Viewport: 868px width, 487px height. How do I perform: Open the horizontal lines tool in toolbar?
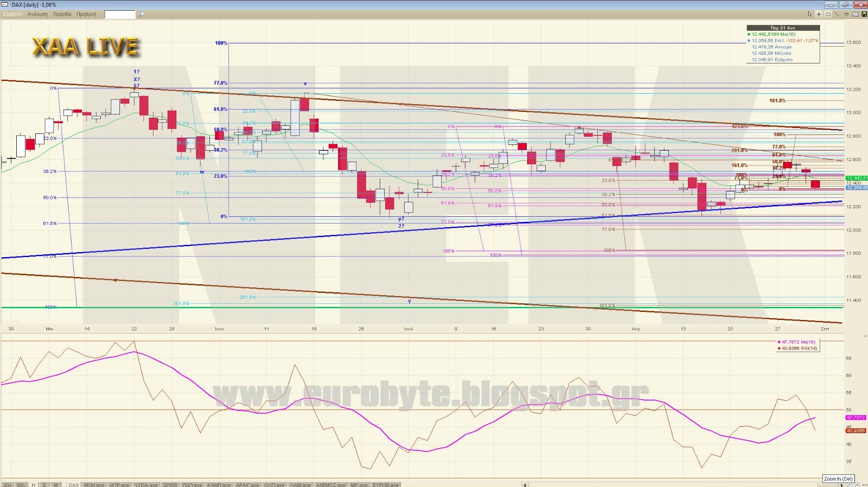(846, 14)
